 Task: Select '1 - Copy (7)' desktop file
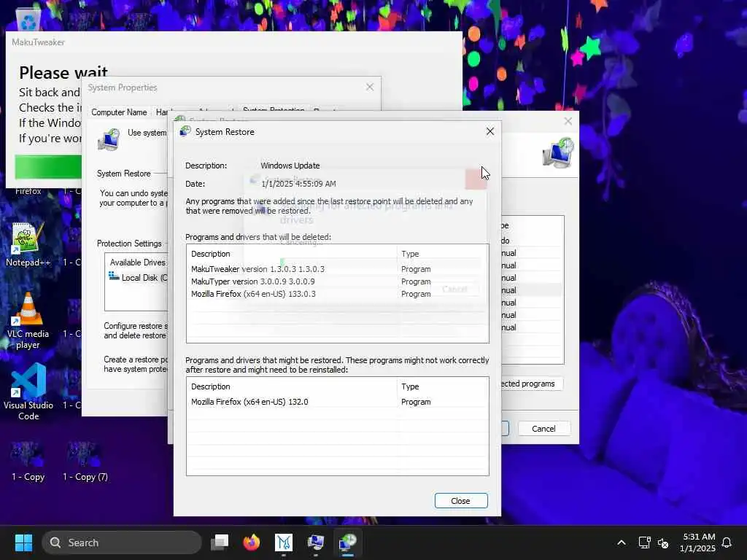coord(85,461)
